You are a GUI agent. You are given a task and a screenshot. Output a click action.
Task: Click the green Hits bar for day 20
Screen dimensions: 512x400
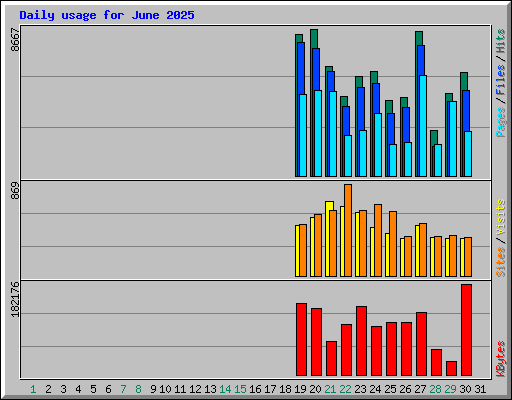[314, 39]
